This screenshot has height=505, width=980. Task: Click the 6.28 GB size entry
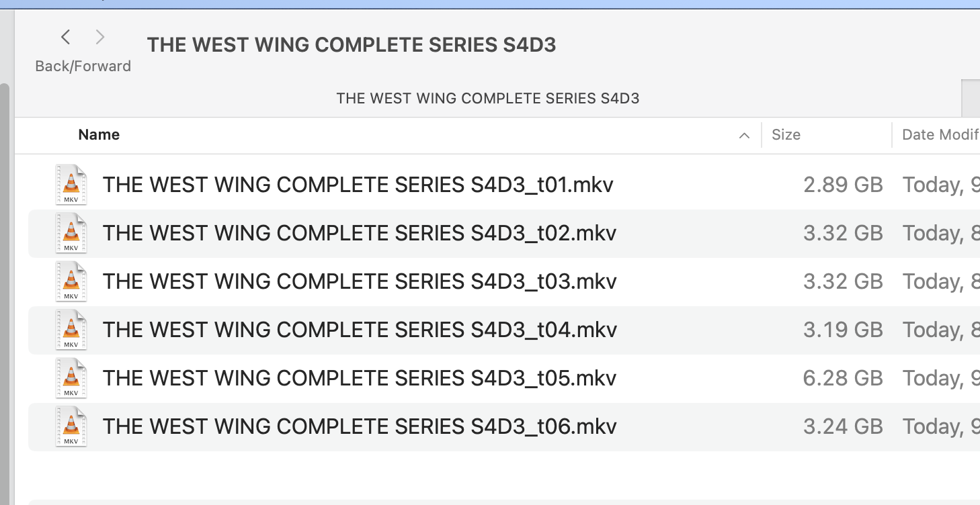(843, 378)
